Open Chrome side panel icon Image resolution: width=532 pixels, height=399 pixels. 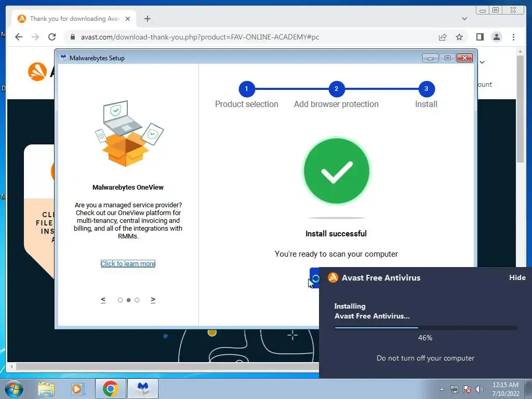tap(480, 37)
